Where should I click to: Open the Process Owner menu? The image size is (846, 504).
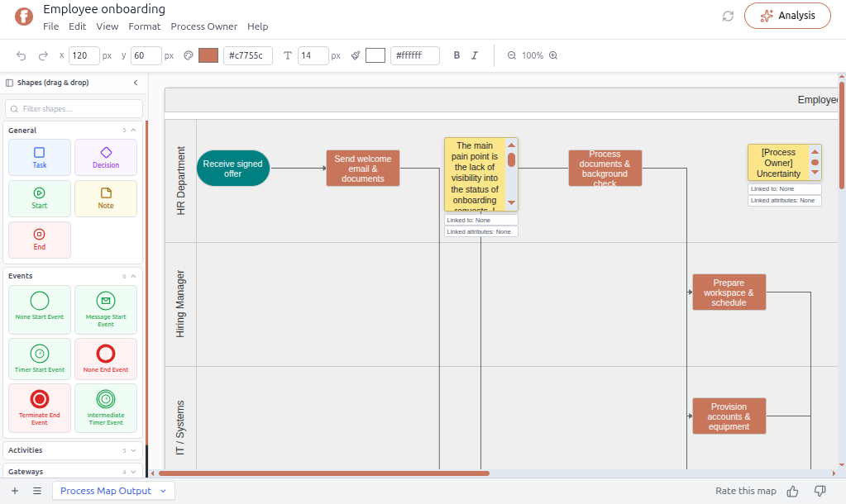(204, 26)
